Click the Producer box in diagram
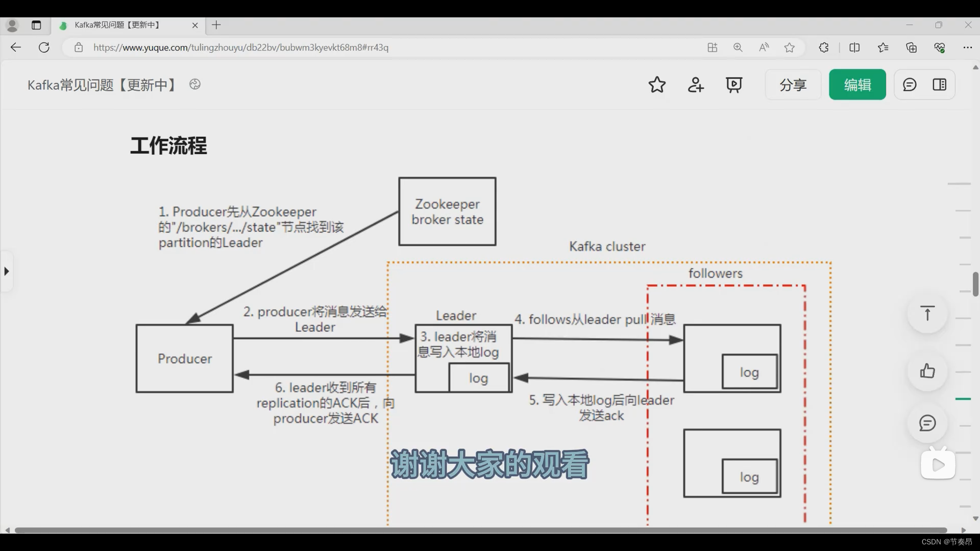 point(184,359)
